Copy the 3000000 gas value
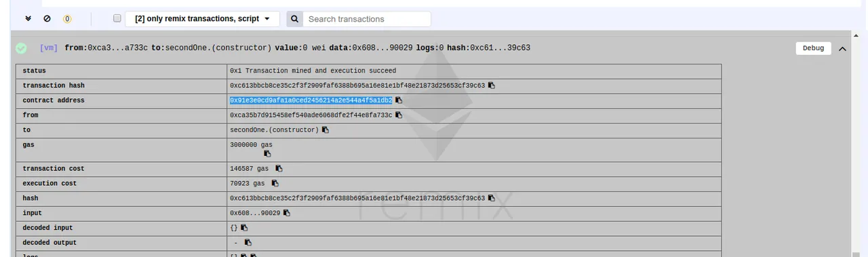Image resolution: width=868 pixels, height=257 pixels. pos(267,154)
